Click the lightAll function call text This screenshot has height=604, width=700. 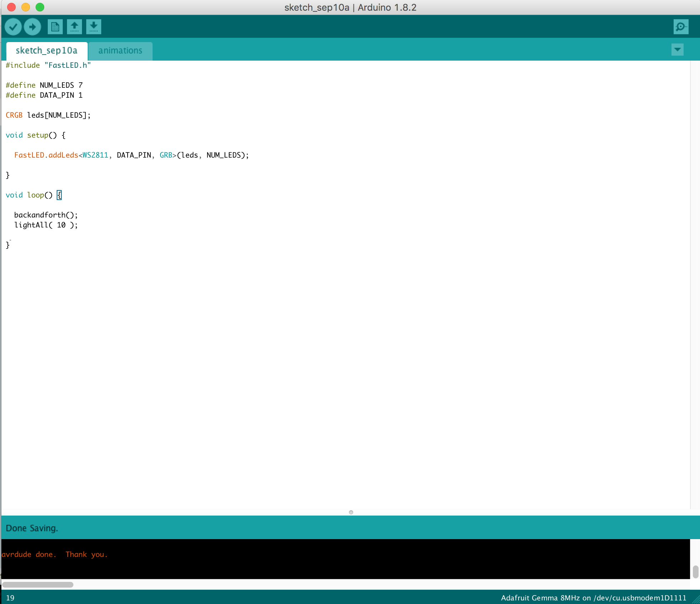(46, 225)
